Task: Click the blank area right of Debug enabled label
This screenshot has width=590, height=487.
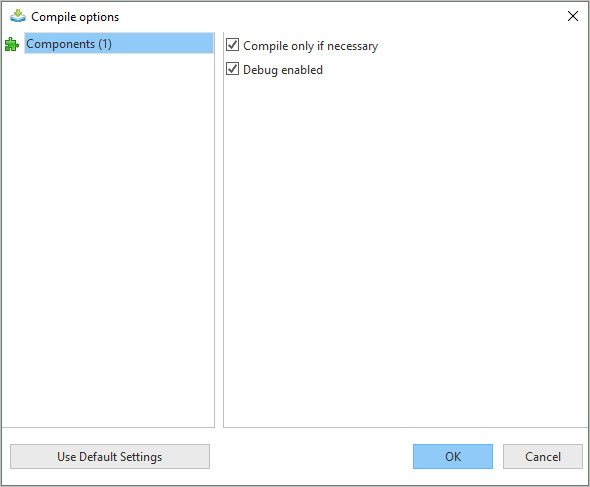Action: (x=452, y=70)
